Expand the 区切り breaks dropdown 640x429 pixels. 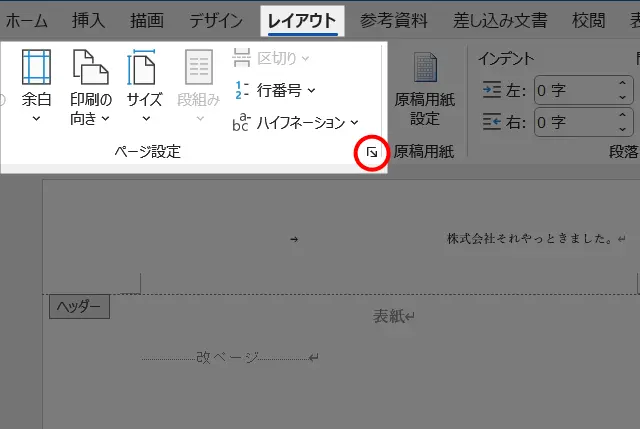point(305,59)
